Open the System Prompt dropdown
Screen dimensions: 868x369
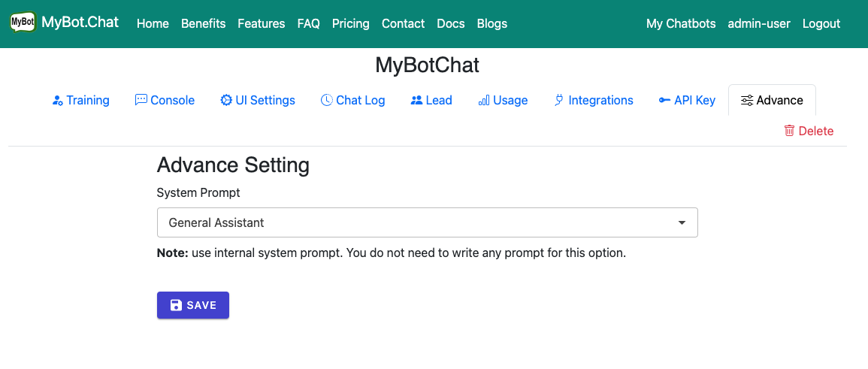click(427, 222)
